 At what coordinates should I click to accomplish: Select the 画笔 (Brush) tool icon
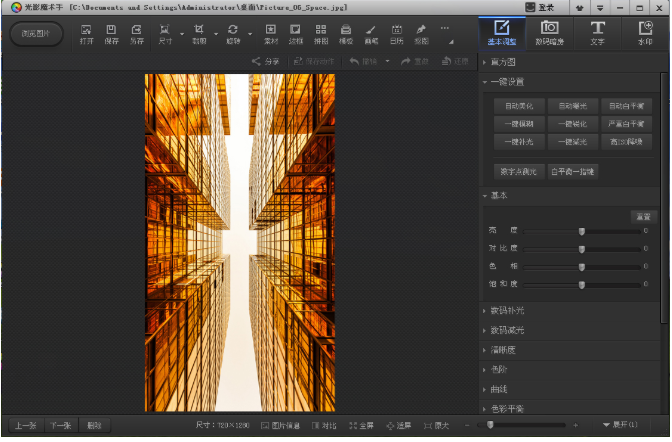click(x=371, y=34)
